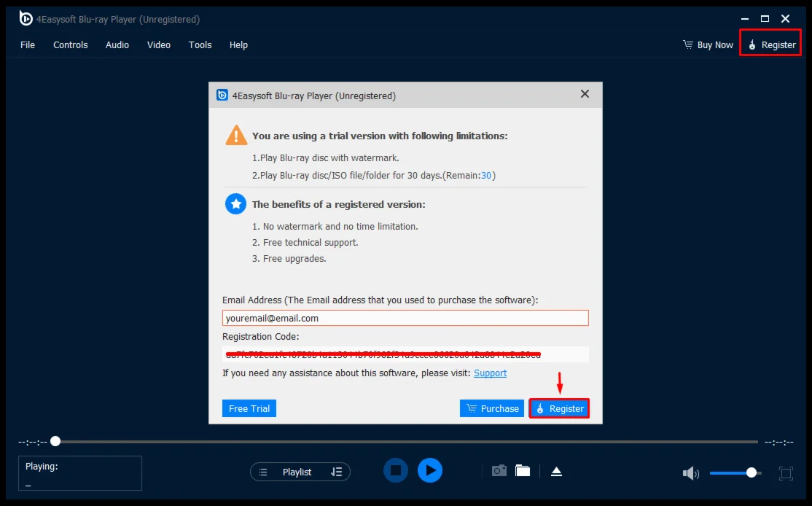Viewport: 812px width, 506px height.
Task: Click the Free Trial button
Action: (249, 408)
